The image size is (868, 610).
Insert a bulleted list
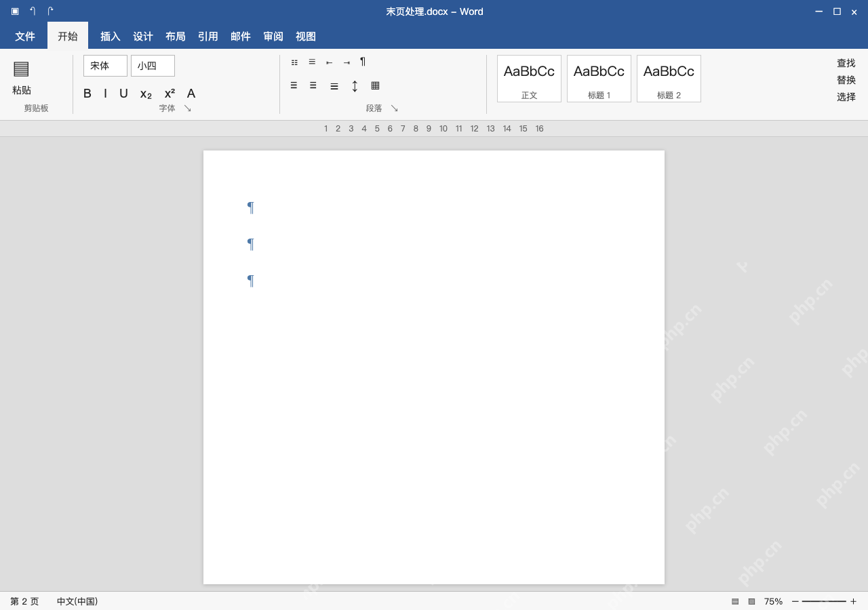294,62
